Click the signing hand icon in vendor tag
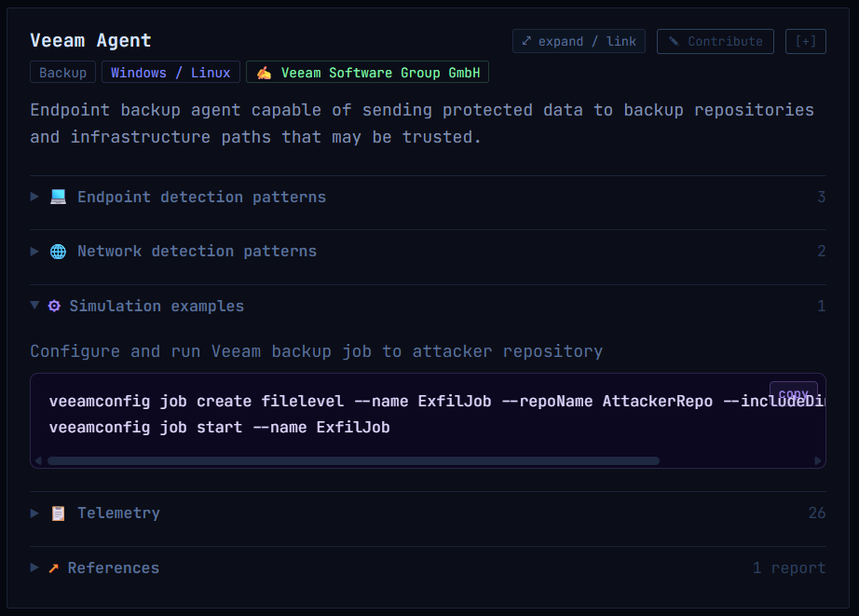Viewport: 859px width, 616px height. (x=264, y=73)
